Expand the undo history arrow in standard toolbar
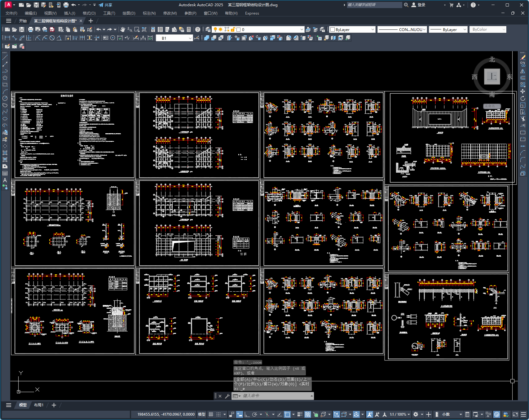This screenshot has height=420, width=529. (x=104, y=29)
